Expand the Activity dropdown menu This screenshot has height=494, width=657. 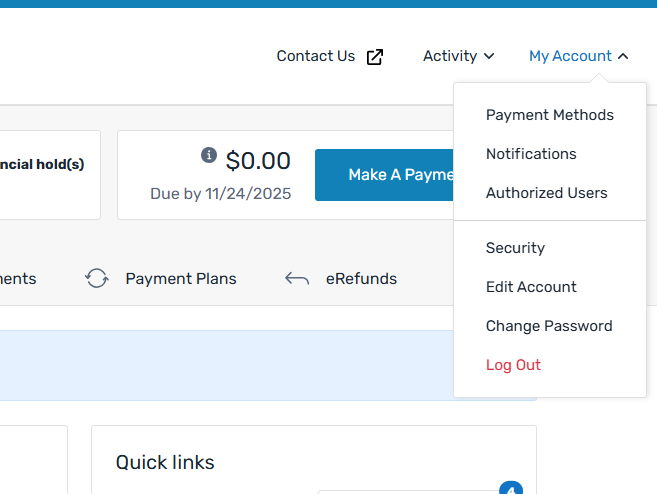click(x=458, y=56)
